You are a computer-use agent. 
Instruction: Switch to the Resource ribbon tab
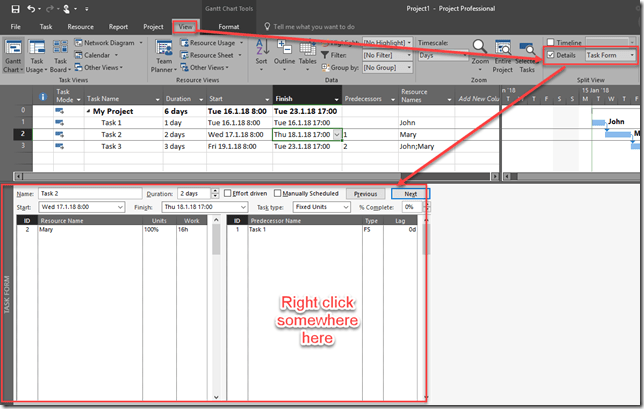(81, 27)
